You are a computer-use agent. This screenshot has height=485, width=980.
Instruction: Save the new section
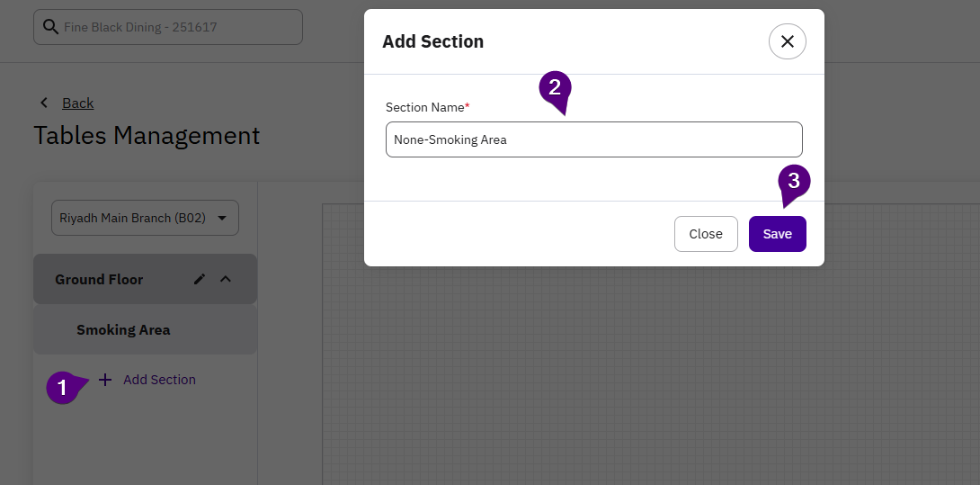click(x=777, y=234)
